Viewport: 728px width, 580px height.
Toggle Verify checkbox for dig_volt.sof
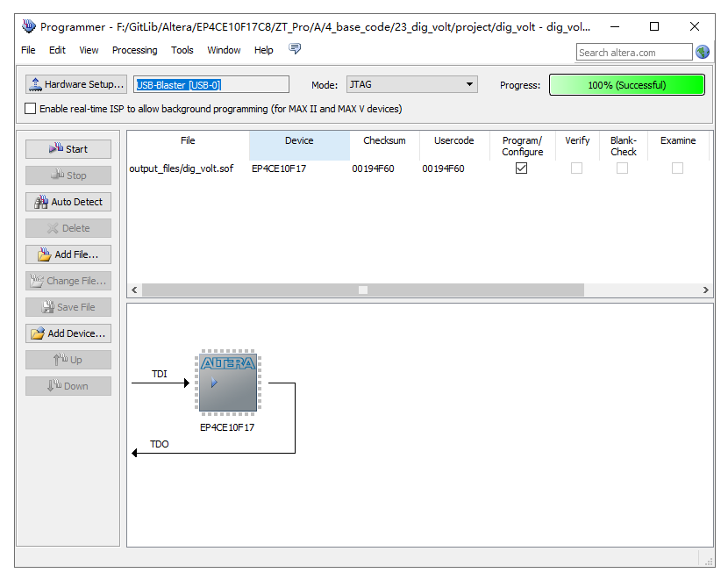pos(576,168)
